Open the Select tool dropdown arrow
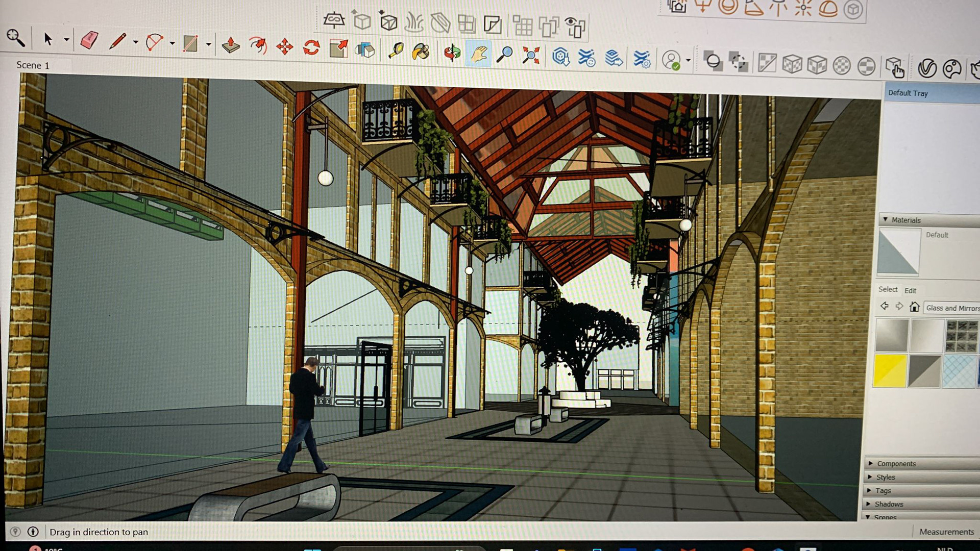This screenshot has height=551, width=980. (x=66, y=40)
